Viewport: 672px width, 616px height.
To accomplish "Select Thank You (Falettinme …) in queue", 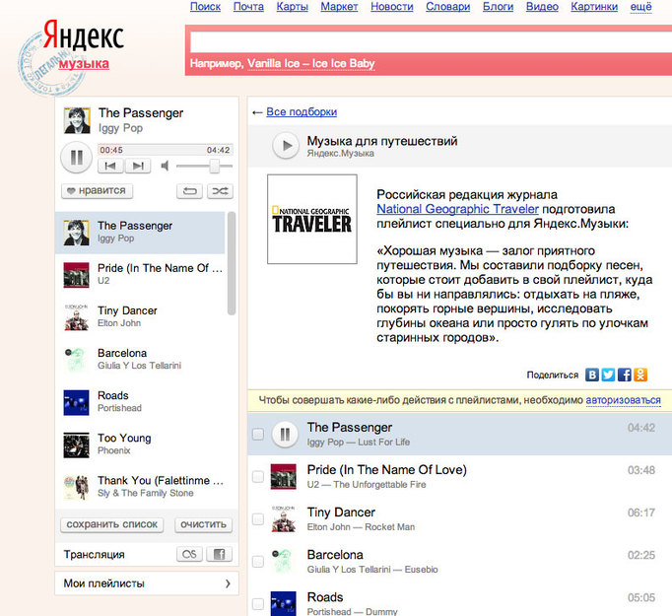I will pyautogui.click(x=140, y=487).
